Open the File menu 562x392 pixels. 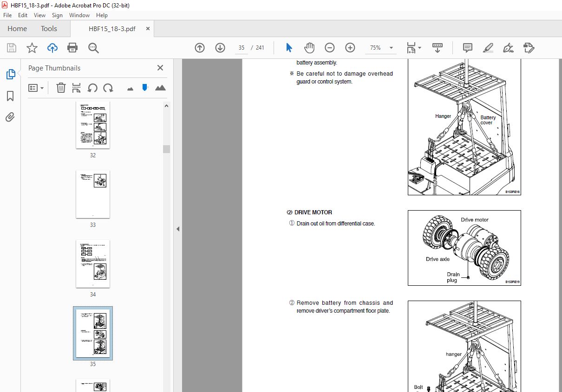7,15
